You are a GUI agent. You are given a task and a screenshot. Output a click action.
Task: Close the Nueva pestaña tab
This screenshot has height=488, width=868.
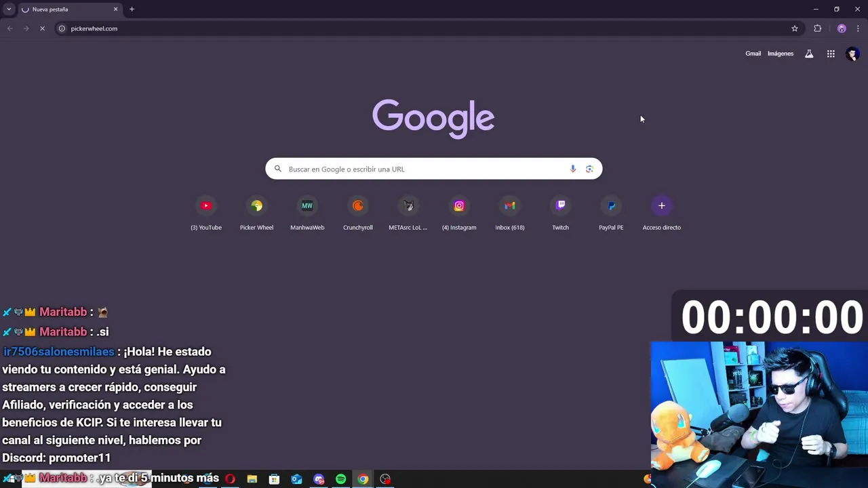115,9
